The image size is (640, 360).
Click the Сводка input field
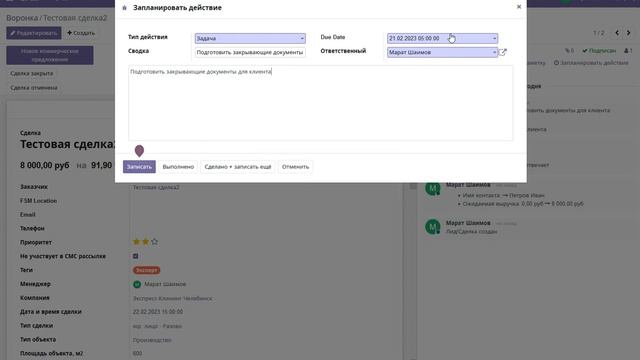[250, 52]
